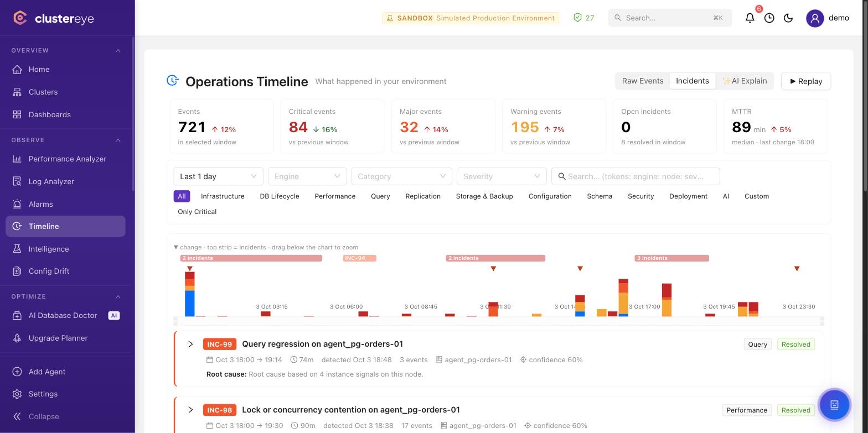The image size is (868, 433).
Task: Open Performance Analyzer
Action: tap(65, 159)
